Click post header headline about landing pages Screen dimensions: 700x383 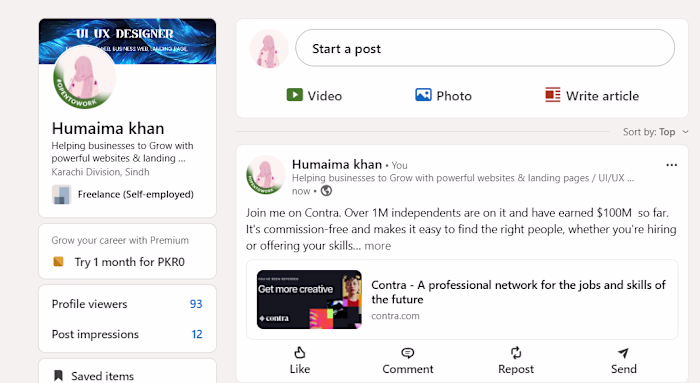[463, 178]
